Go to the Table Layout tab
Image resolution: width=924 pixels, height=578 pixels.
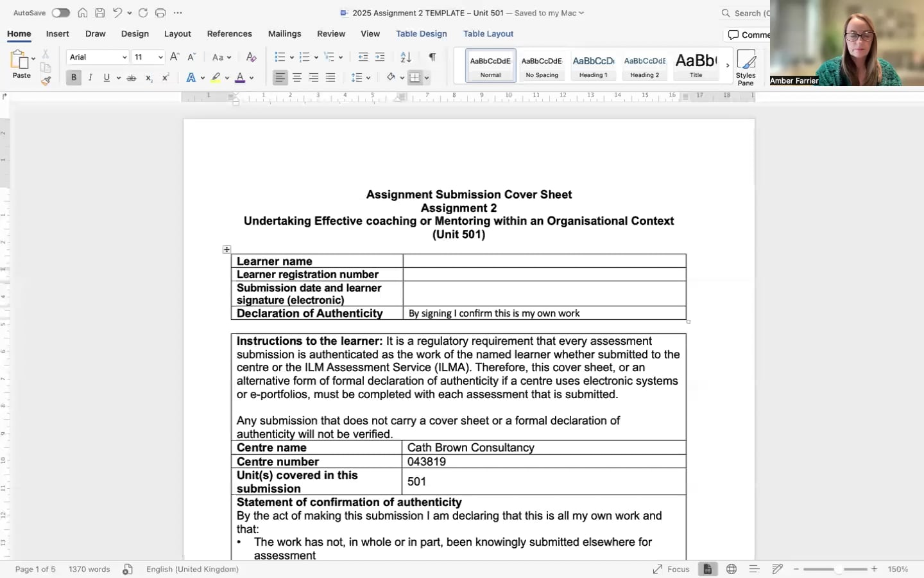[488, 33]
